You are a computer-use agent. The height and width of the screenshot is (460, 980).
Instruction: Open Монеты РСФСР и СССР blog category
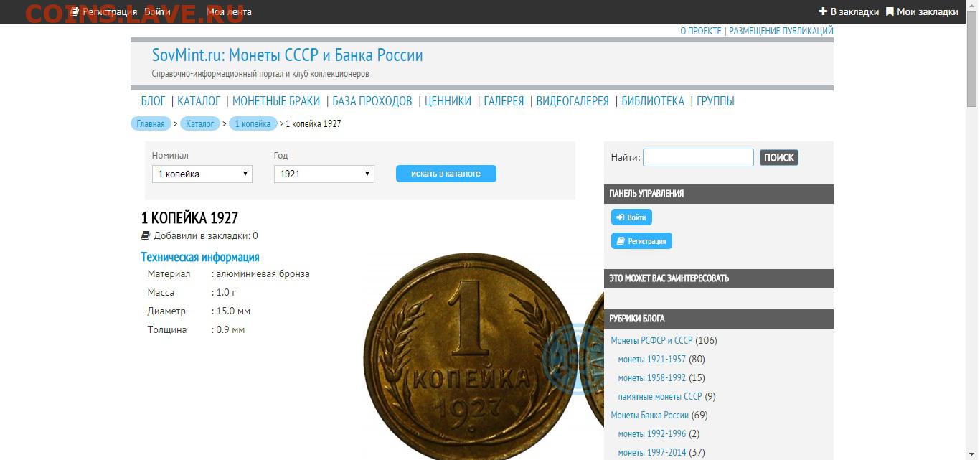[x=651, y=340]
